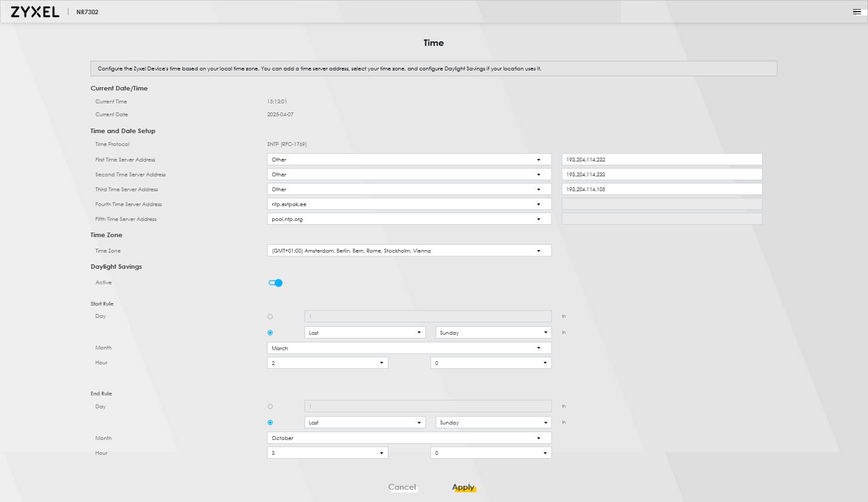Select End Rule specific day radio button

coord(270,407)
